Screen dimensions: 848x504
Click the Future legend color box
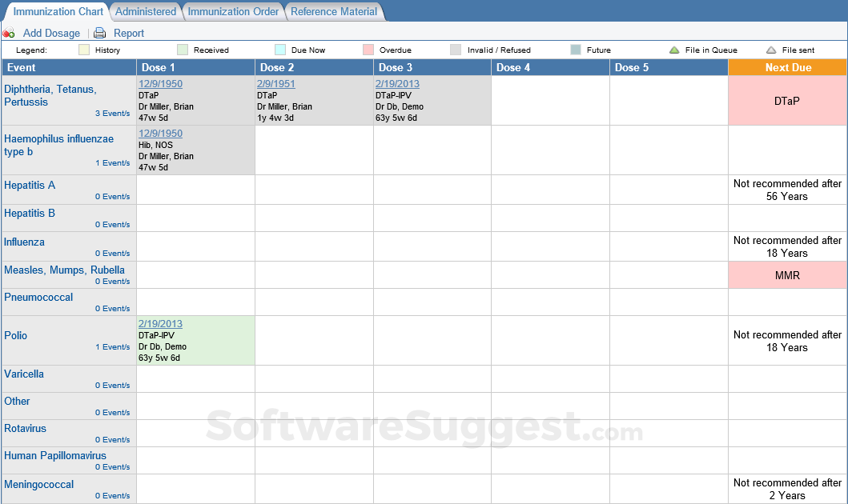576,50
